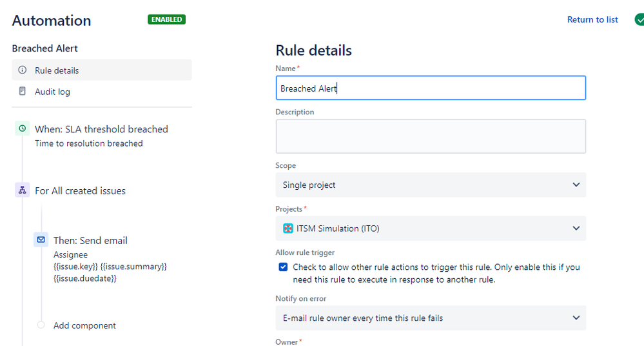This screenshot has width=644, height=346.
Task: Click the Audit log document icon
Action: pyautogui.click(x=23, y=91)
